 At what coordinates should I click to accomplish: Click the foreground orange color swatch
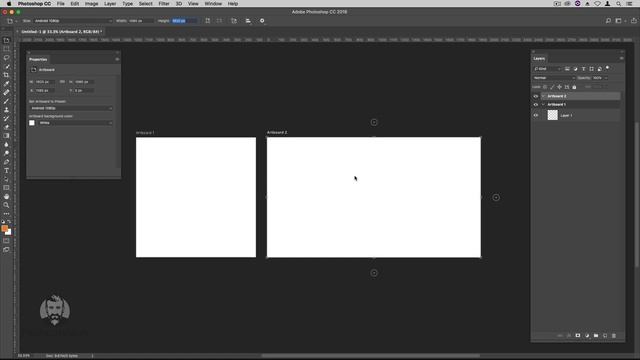tap(4, 229)
